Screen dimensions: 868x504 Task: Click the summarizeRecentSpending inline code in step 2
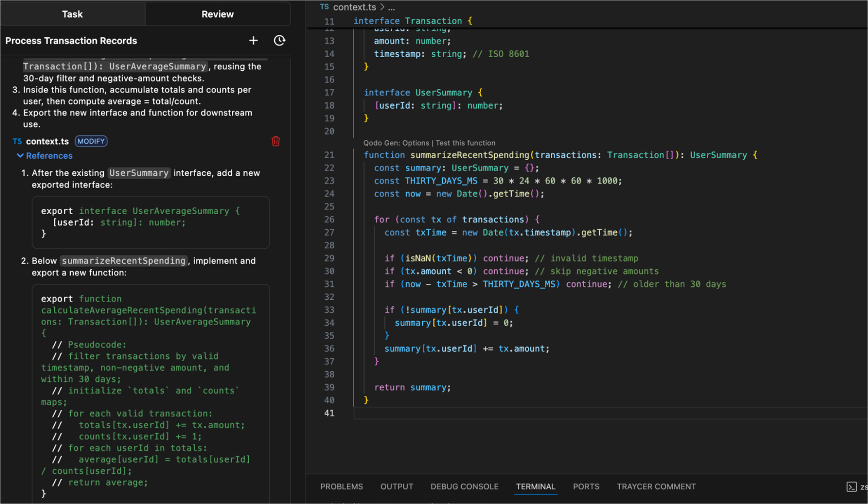(124, 261)
